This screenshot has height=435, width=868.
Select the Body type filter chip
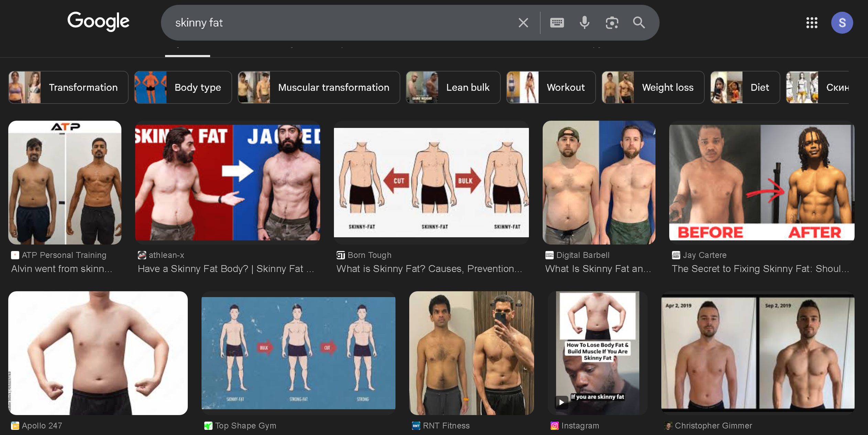183,87
